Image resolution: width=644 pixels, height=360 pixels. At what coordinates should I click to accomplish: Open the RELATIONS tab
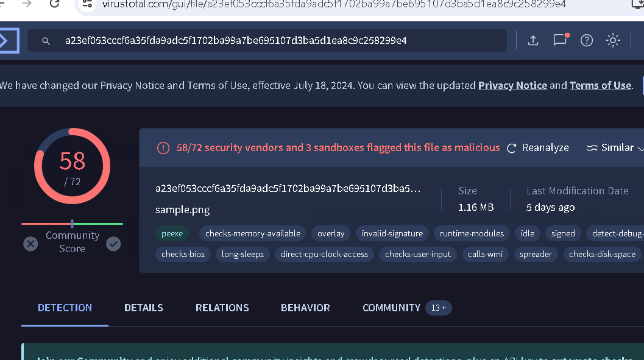coord(222,308)
